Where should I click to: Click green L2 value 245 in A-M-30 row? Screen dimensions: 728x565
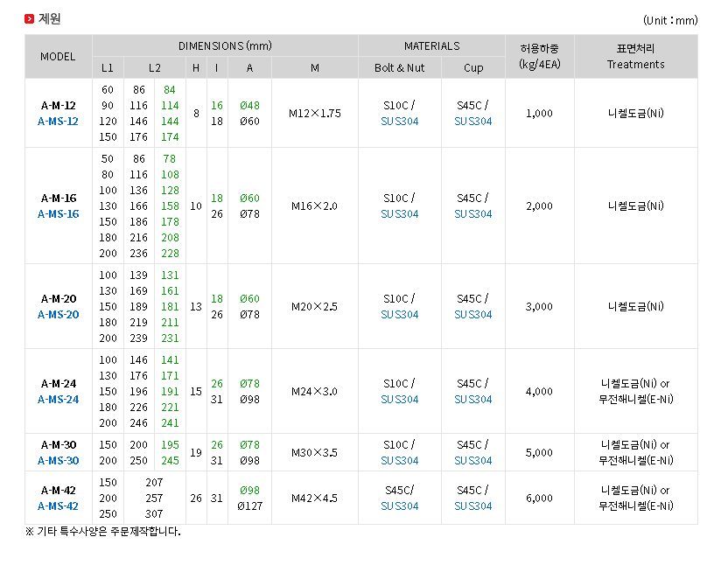point(170,461)
